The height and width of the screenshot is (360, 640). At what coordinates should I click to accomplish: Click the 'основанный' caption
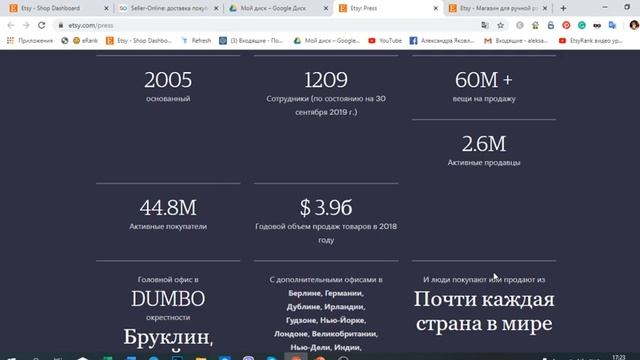[168, 99]
